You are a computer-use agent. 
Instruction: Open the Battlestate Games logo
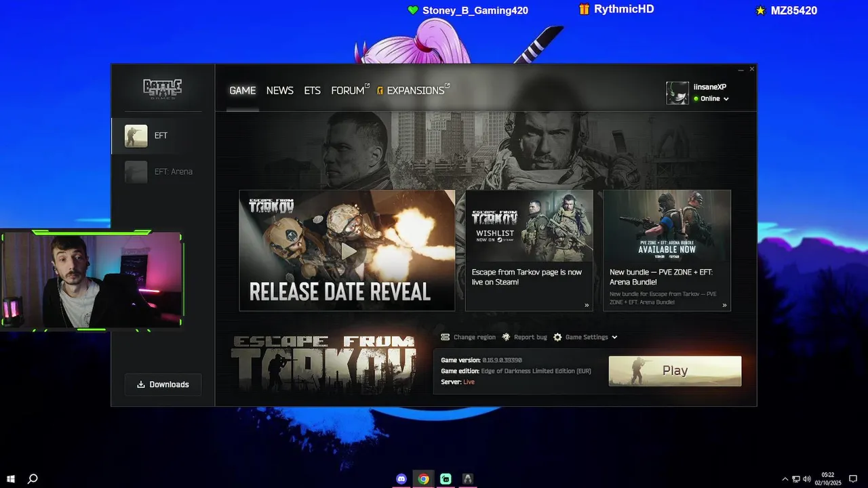click(x=163, y=89)
